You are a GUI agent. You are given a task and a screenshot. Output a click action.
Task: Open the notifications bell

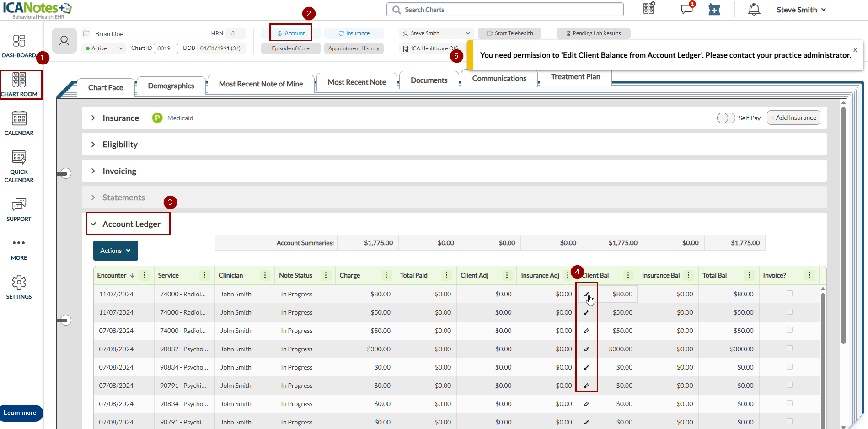(x=754, y=9)
